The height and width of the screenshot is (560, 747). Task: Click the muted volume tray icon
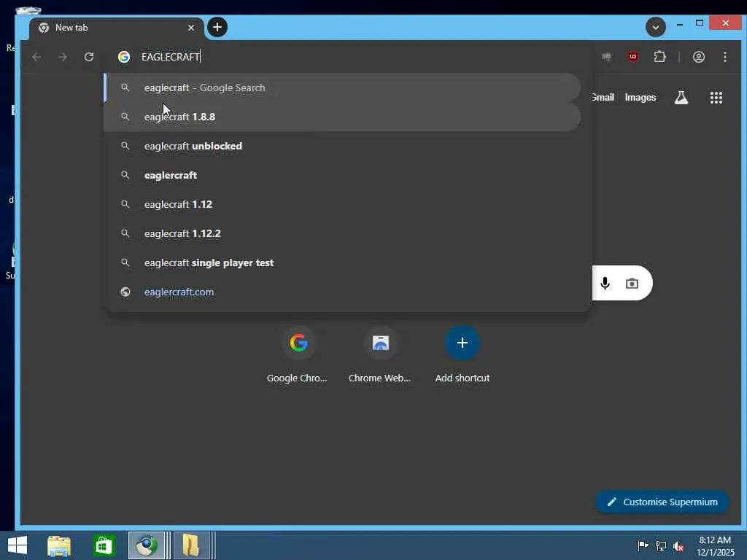pos(678,545)
